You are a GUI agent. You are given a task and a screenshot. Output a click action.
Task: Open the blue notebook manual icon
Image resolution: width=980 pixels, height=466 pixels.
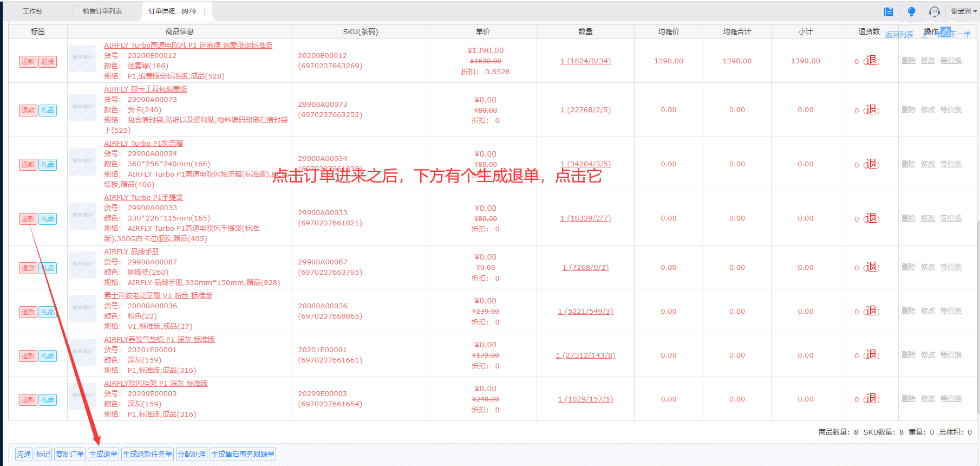pyautogui.click(x=888, y=11)
